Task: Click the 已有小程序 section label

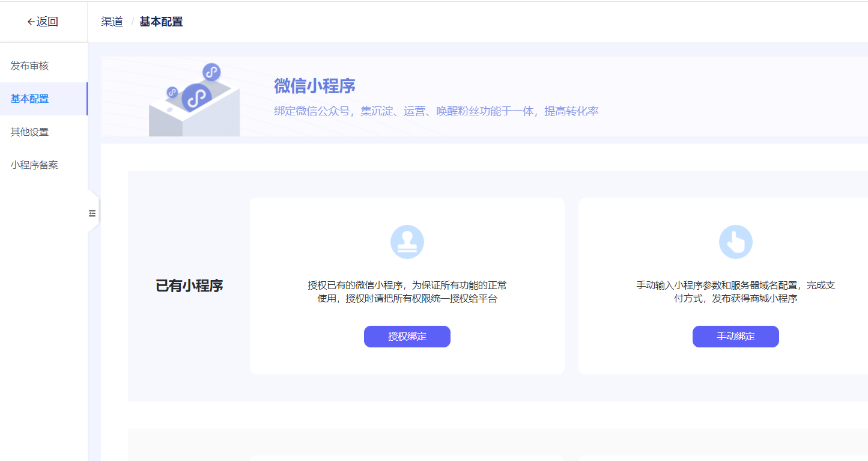Action: 189,286
